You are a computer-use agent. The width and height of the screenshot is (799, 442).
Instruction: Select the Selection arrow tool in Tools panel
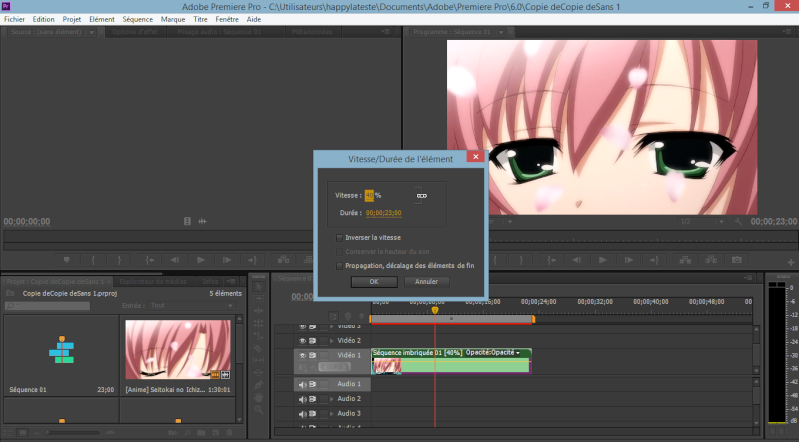tap(258, 287)
